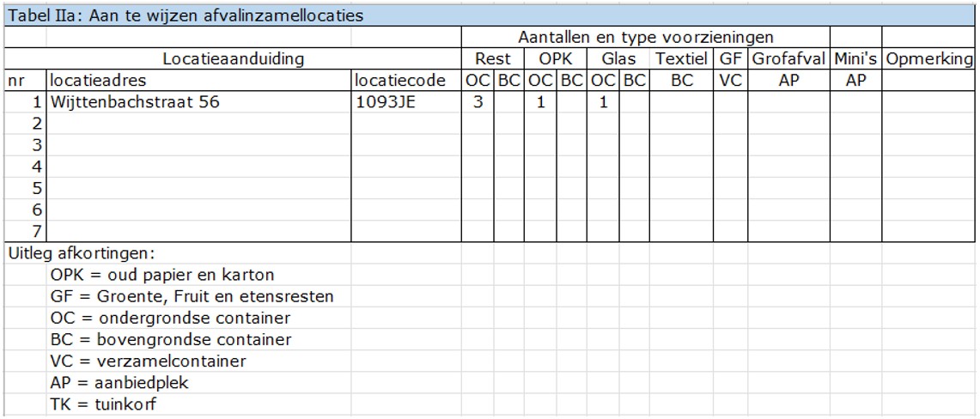
Task: Click the 'Mini's' column header
Action: 855,59
